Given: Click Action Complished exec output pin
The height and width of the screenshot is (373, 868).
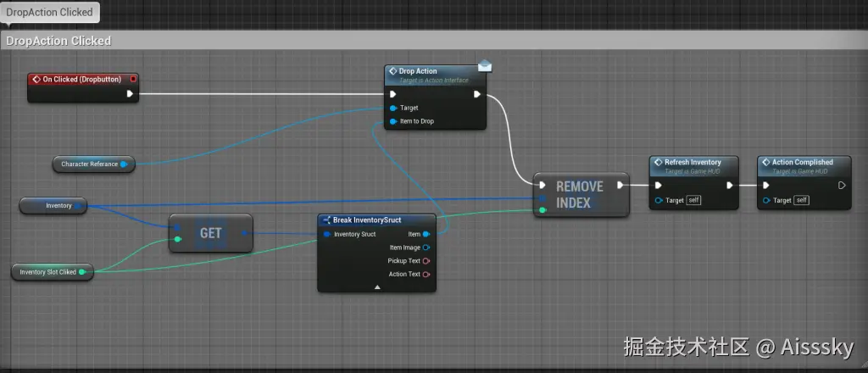Looking at the screenshot, I should (842, 186).
